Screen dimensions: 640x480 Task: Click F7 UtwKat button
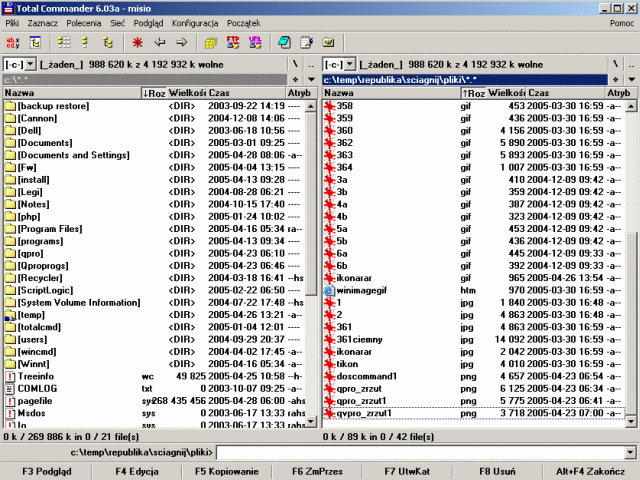407,471
